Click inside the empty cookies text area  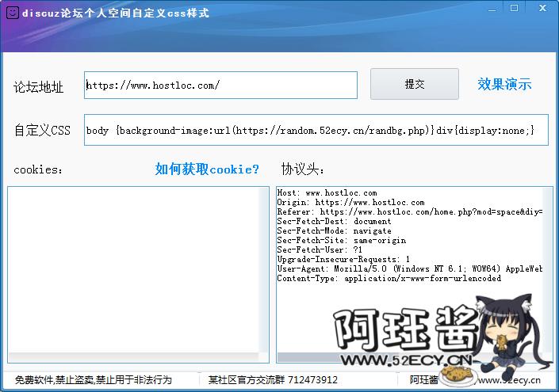click(x=138, y=269)
